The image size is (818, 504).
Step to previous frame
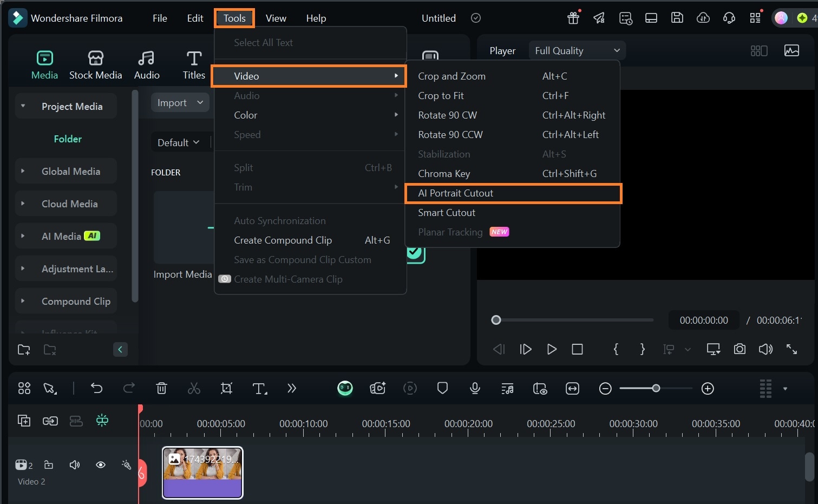pyautogui.click(x=499, y=349)
